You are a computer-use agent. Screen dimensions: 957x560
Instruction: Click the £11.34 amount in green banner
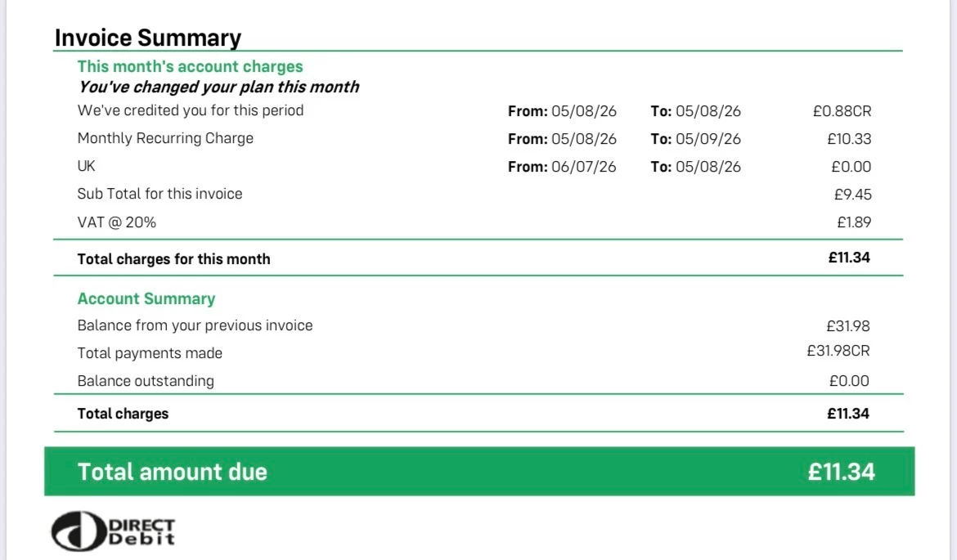pos(841,472)
